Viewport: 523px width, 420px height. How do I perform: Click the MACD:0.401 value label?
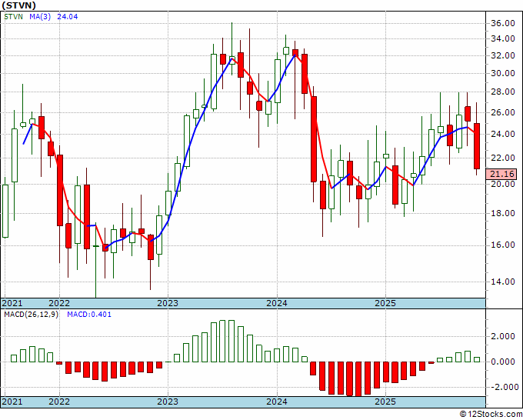pyautogui.click(x=89, y=315)
